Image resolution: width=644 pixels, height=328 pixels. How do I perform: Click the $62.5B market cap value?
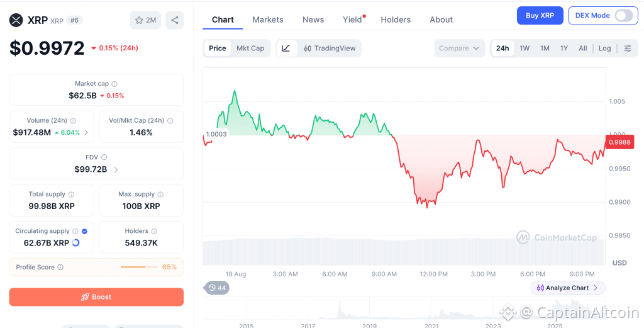click(x=82, y=96)
